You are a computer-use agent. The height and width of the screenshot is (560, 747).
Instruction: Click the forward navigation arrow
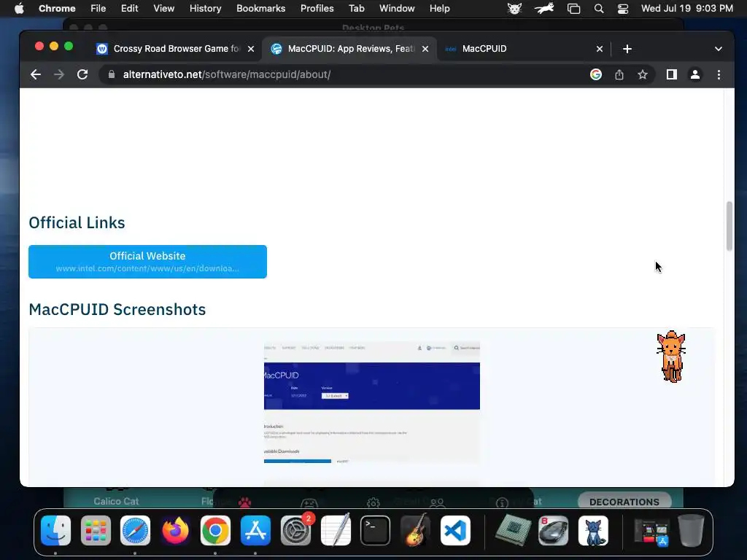(59, 75)
